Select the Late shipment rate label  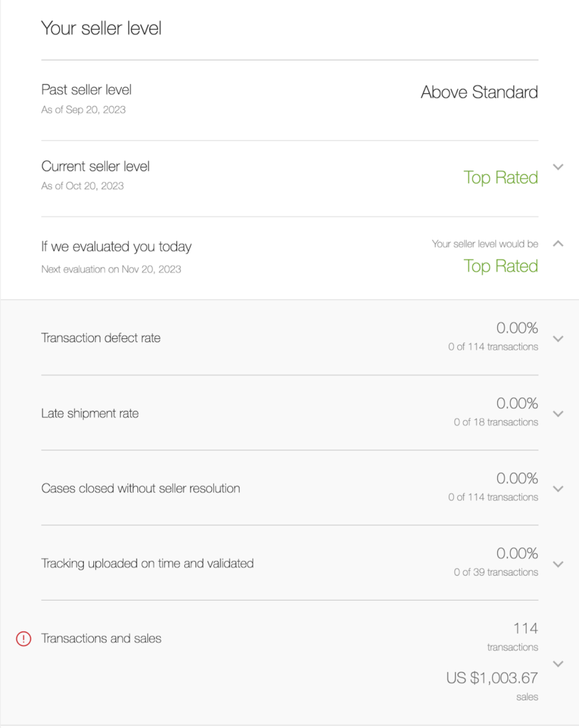pos(90,413)
